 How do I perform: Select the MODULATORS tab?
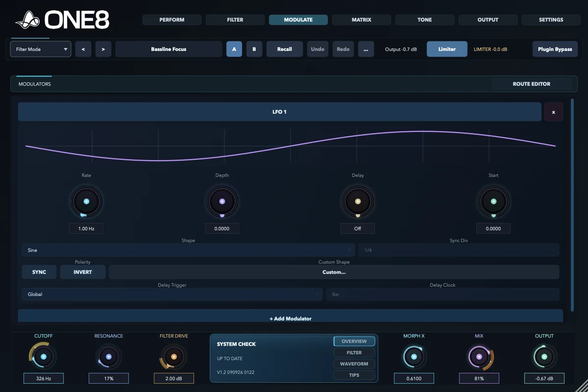click(x=35, y=84)
